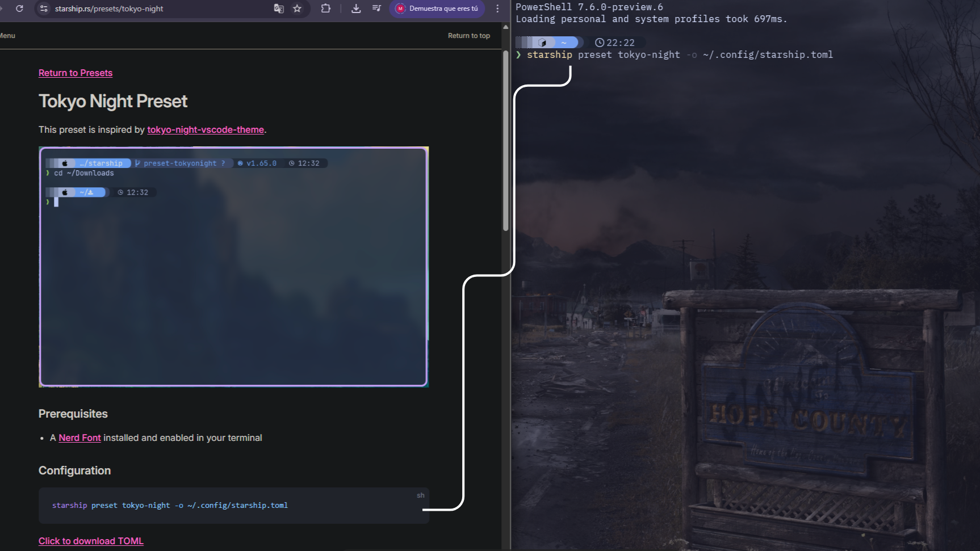
Task: Open the tokyo-night-vscode-theme link
Action: click(x=206, y=130)
